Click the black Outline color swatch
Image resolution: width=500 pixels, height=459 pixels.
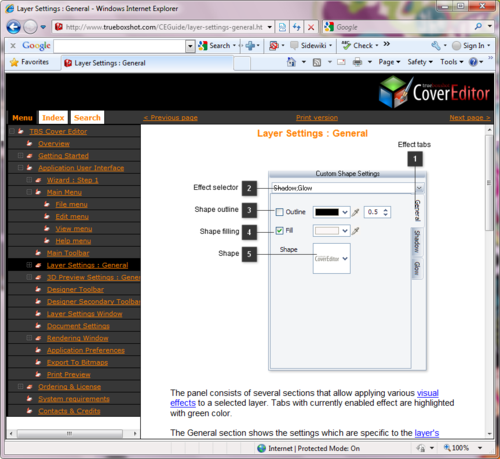click(x=327, y=212)
